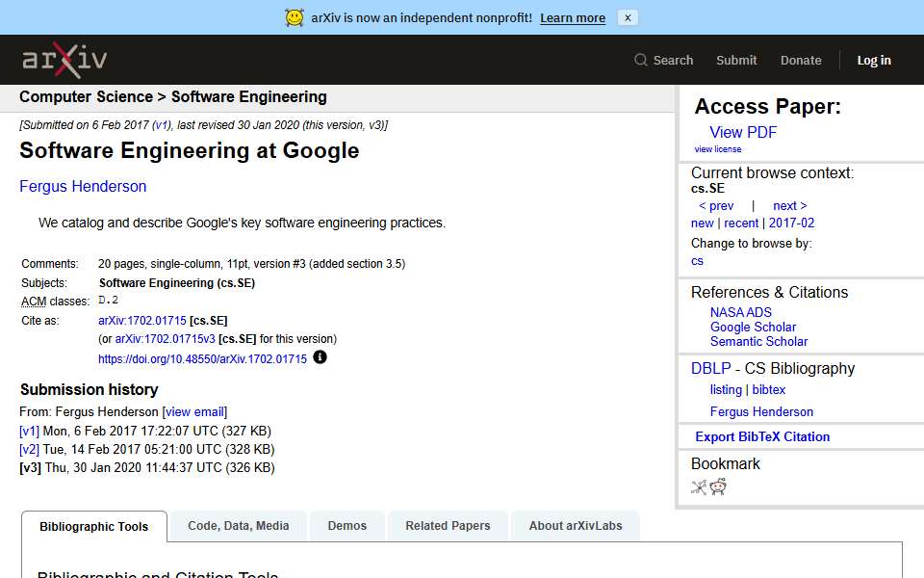Click the Search magnifier icon
Screen dimensions: 924x578
pos(641,60)
